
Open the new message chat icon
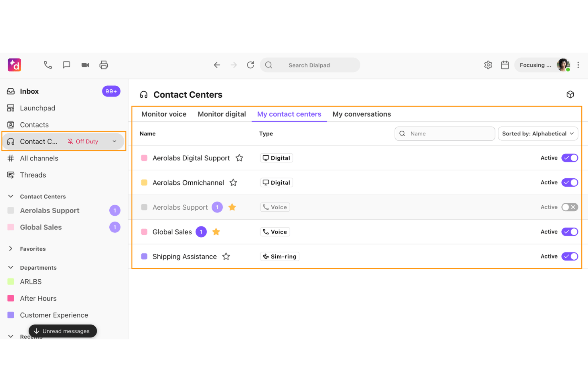pyautogui.click(x=66, y=65)
